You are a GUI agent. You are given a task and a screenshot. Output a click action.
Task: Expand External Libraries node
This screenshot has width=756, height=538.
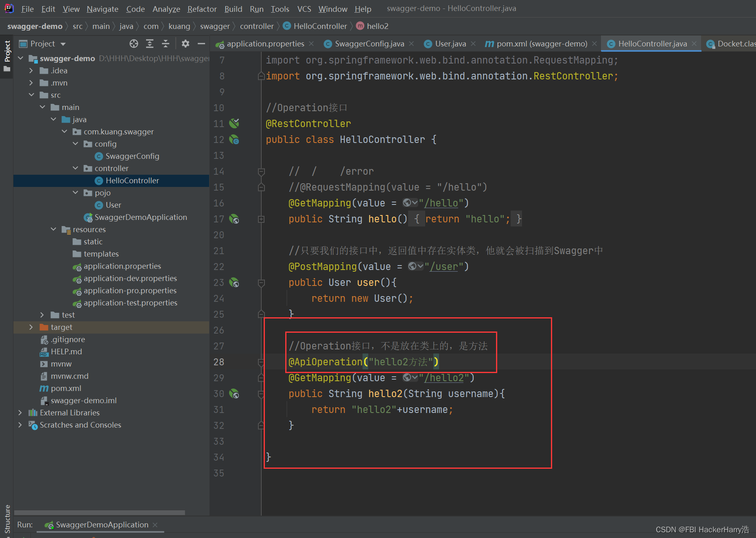pyautogui.click(x=20, y=413)
